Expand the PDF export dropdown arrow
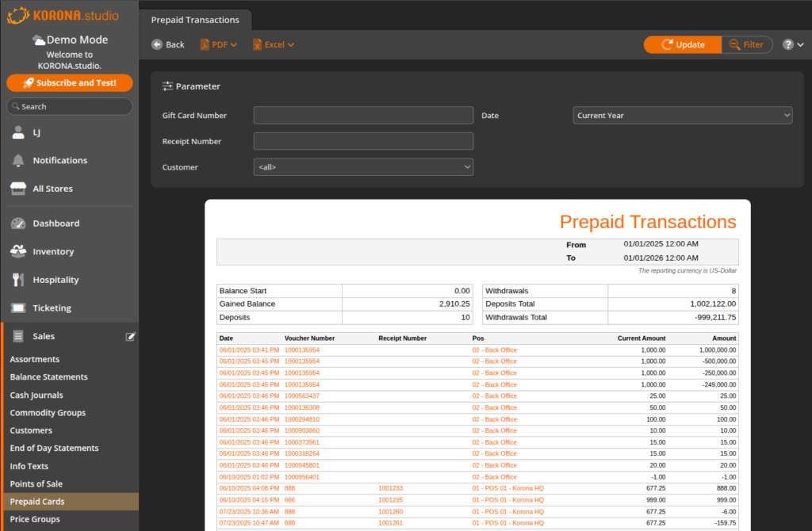812x531 pixels. 234,45
